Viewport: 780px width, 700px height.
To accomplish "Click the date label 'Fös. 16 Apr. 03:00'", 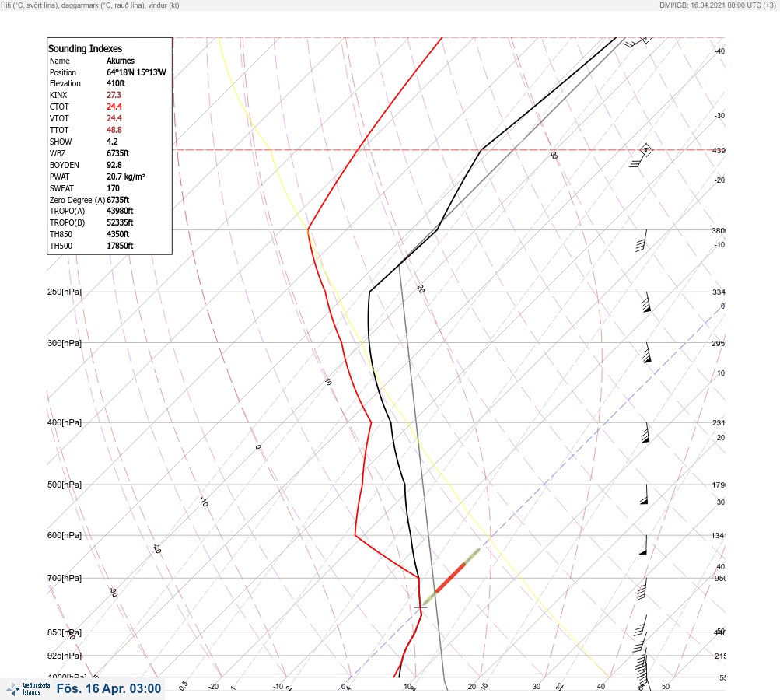I will tap(109, 688).
